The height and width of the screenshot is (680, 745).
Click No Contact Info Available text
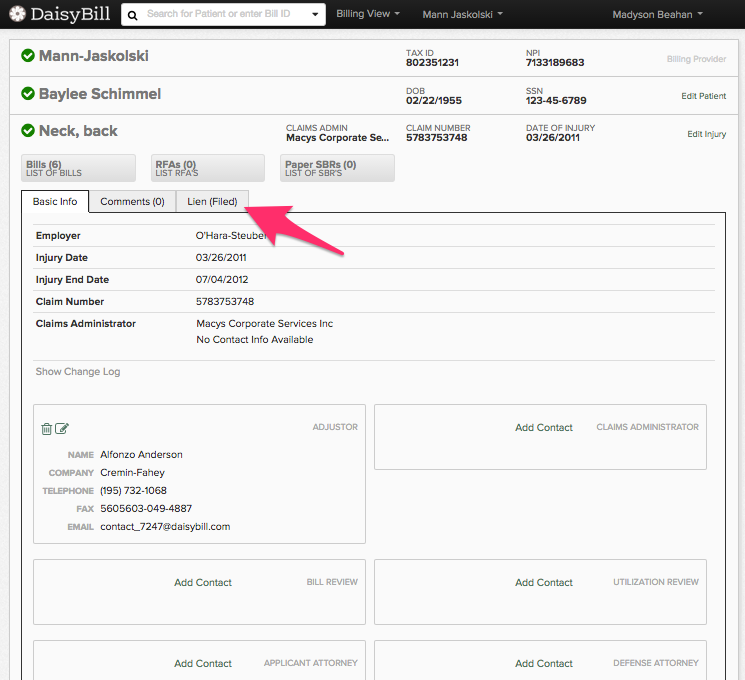(255, 340)
